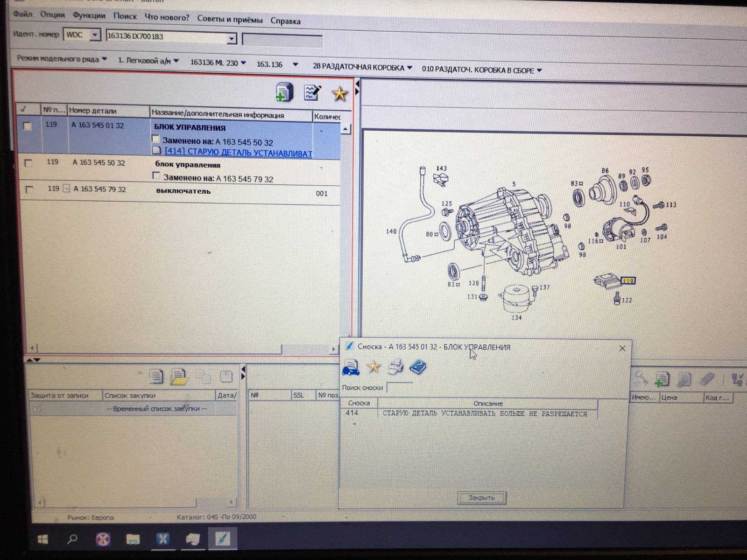This screenshot has height=560, width=747.
Task: Click the printer icon in footnote dialog
Action: (395, 367)
